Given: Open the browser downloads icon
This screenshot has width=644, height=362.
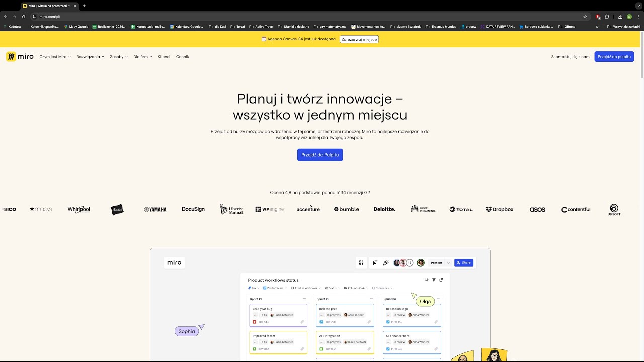Looking at the screenshot, I should [x=620, y=17].
